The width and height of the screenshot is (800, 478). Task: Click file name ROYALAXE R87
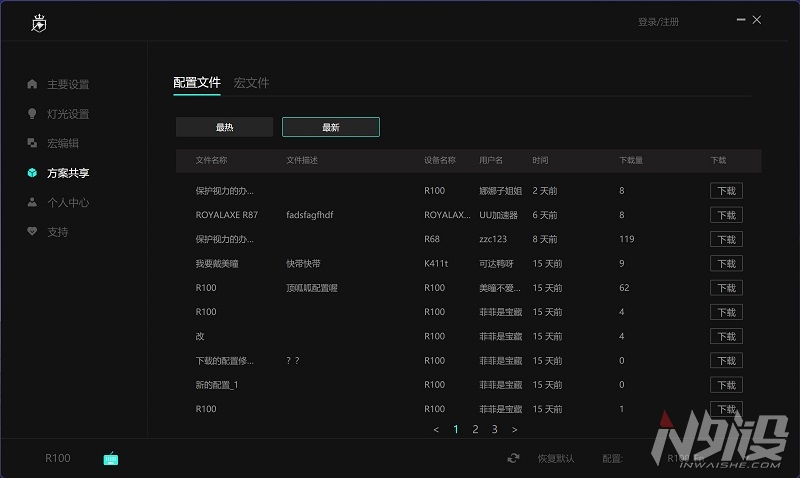[227, 215]
